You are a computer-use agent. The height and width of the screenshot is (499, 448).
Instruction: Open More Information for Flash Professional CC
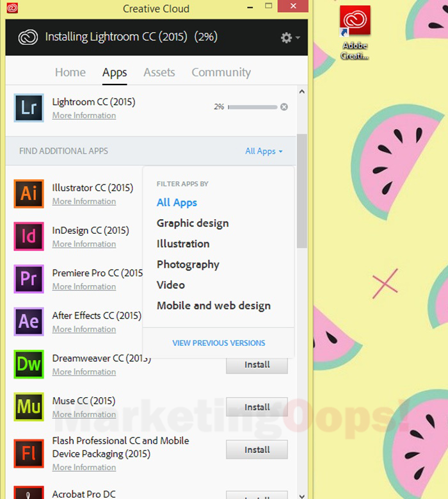pyautogui.click(x=84, y=468)
